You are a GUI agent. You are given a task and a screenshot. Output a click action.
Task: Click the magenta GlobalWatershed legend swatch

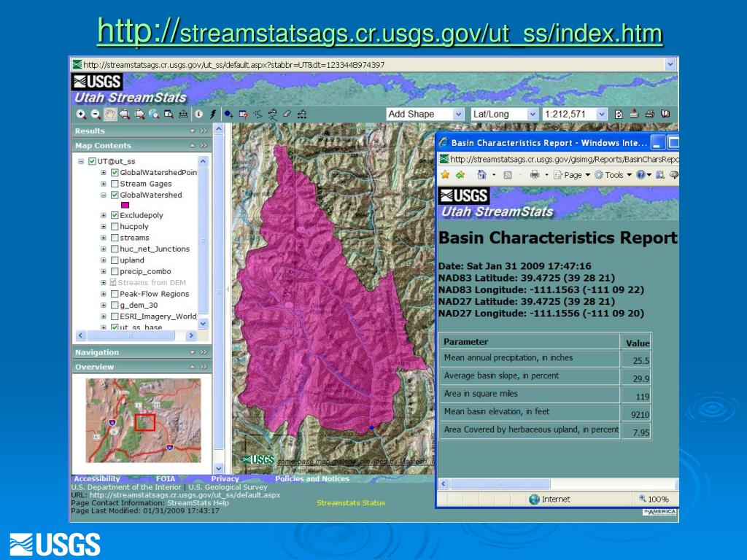coord(125,205)
